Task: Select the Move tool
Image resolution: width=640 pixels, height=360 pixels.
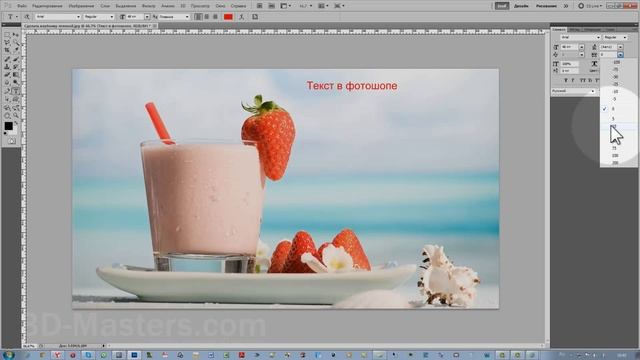Action: click(16, 35)
